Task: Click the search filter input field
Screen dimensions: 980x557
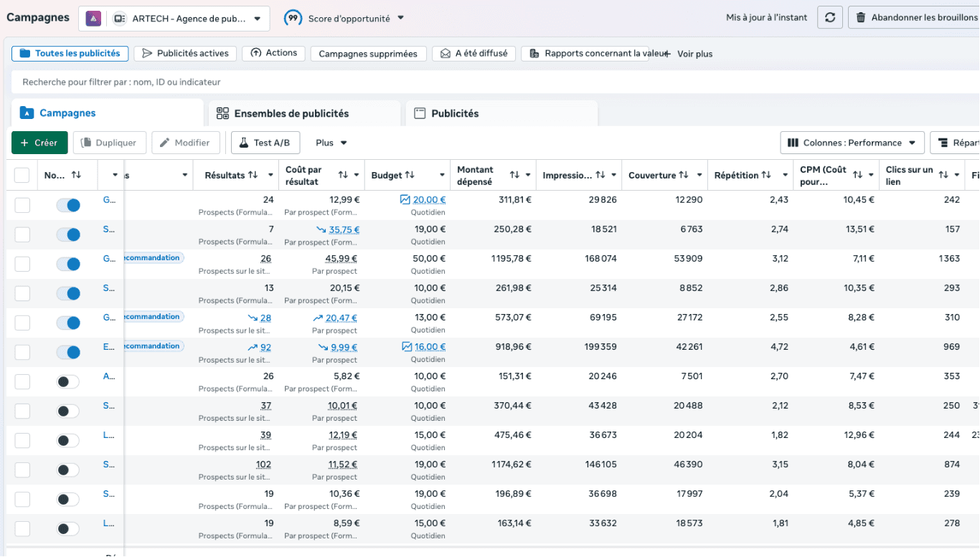Action: pyautogui.click(x=495, y=82)
